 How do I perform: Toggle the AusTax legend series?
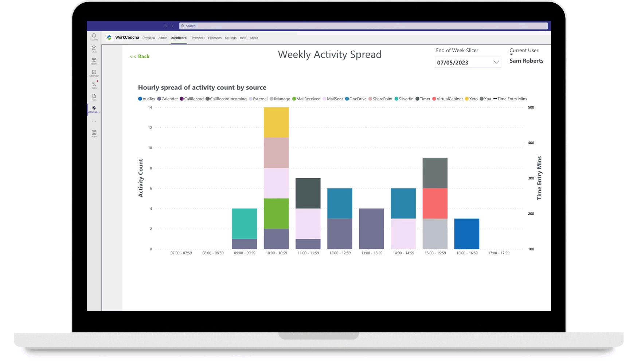pyautogui.click(x=147, y=99)
